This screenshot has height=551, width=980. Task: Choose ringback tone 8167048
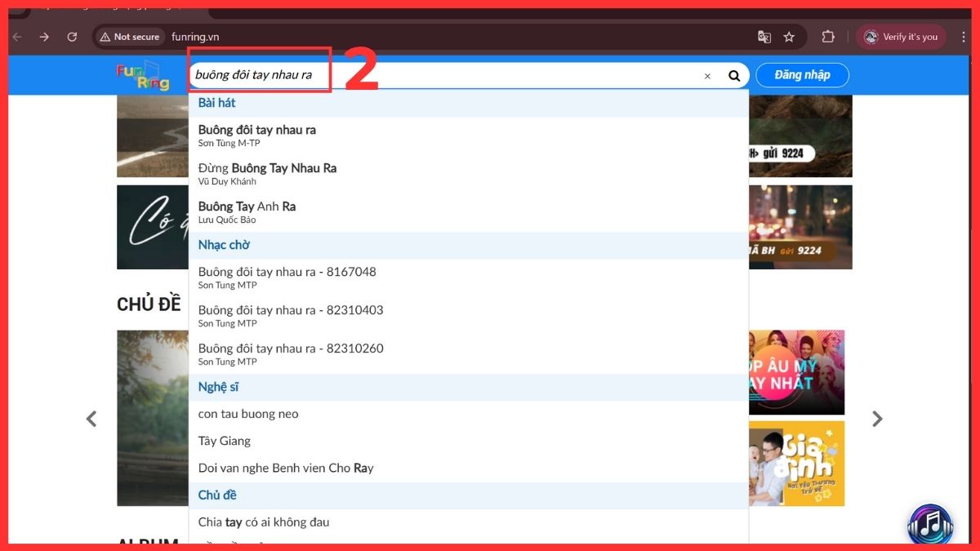(x=469, y=278)
